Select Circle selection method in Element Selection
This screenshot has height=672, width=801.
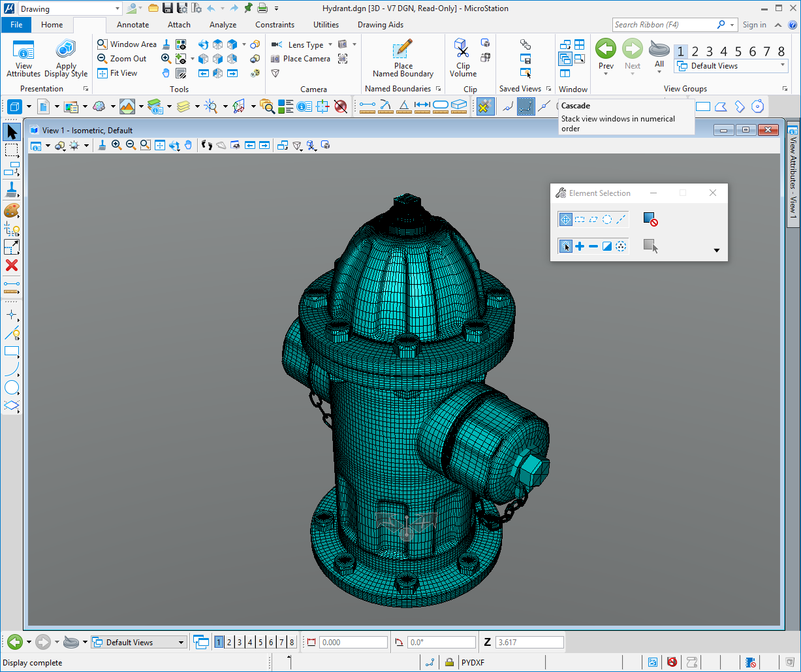[x=607, y=219]
